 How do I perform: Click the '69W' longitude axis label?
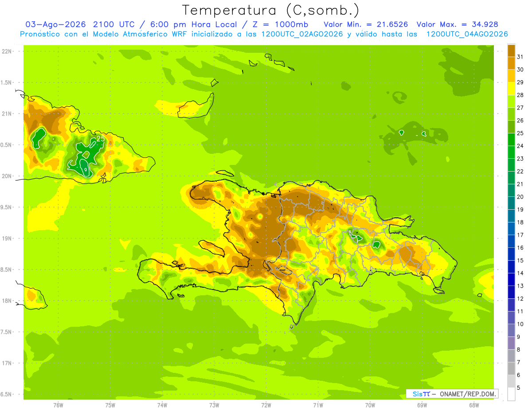[x=422, y=405]
